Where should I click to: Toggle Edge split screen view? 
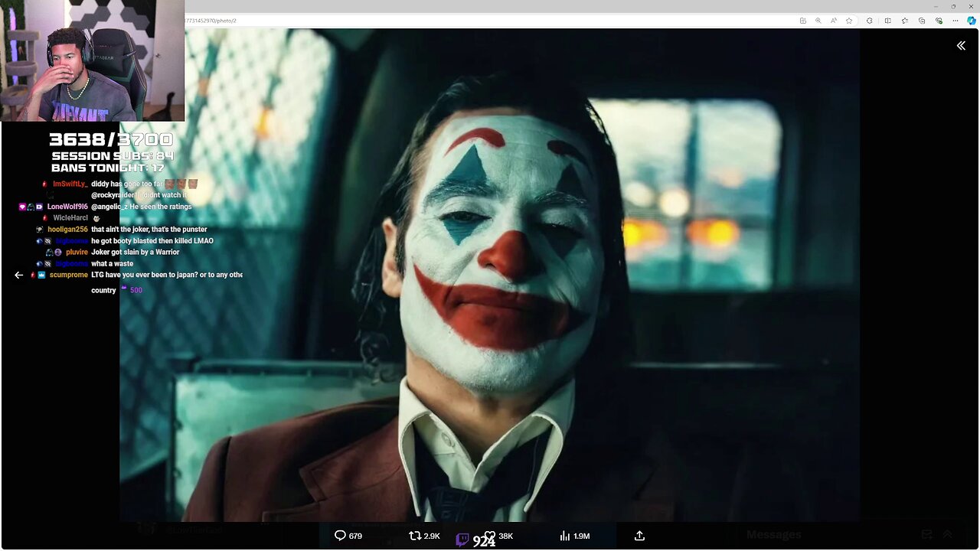[887, 21]
